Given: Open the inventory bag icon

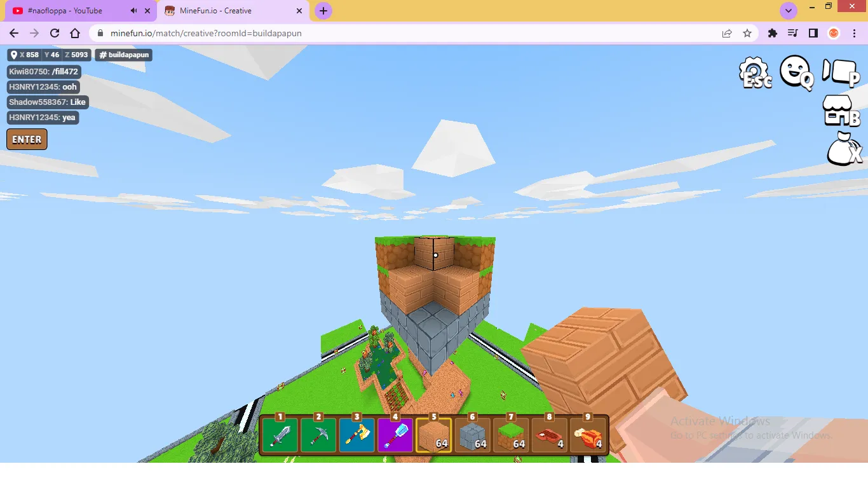Looking at the screenshot, I should [x=844, y=149].
